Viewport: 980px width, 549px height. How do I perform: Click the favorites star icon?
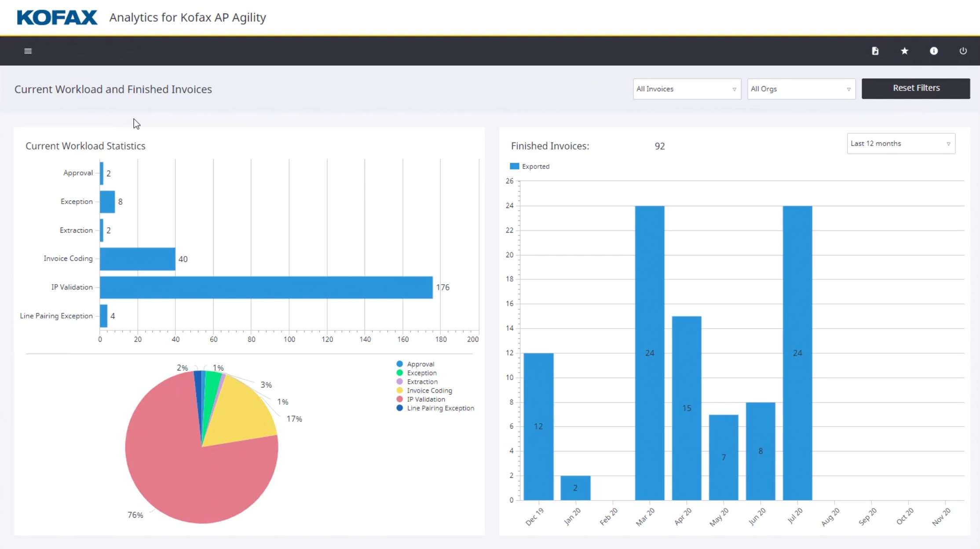click(904, 51)
